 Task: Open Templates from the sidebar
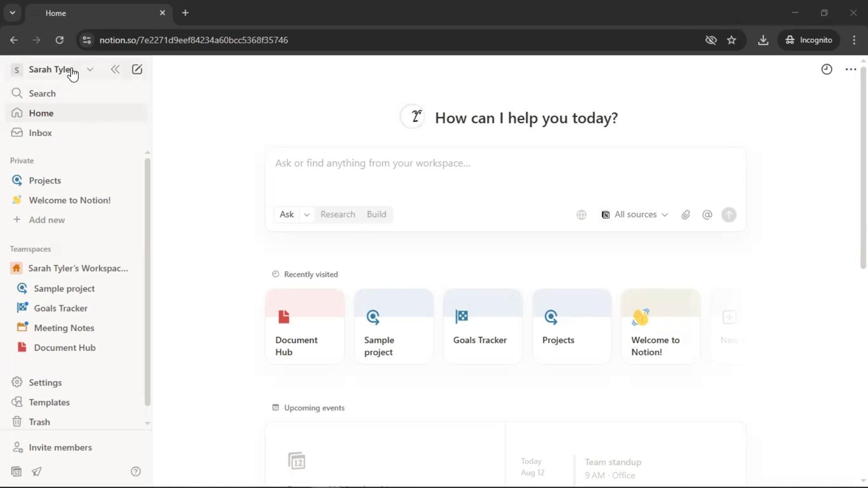coord(49,402)
